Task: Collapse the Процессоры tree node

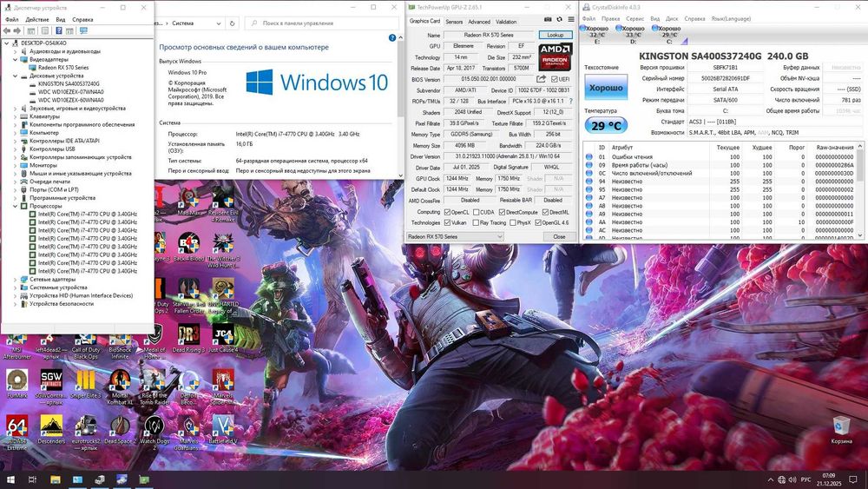Action: [16, 206]
